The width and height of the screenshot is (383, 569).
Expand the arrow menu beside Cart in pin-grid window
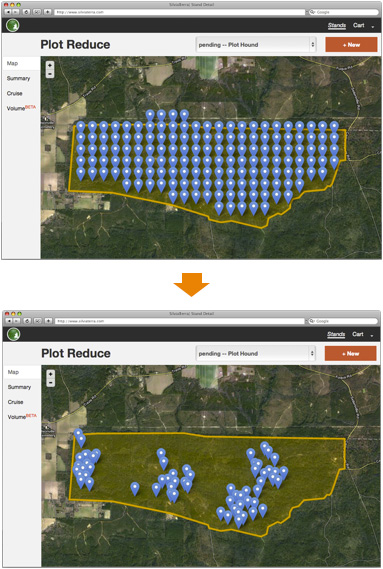[372, 26]
